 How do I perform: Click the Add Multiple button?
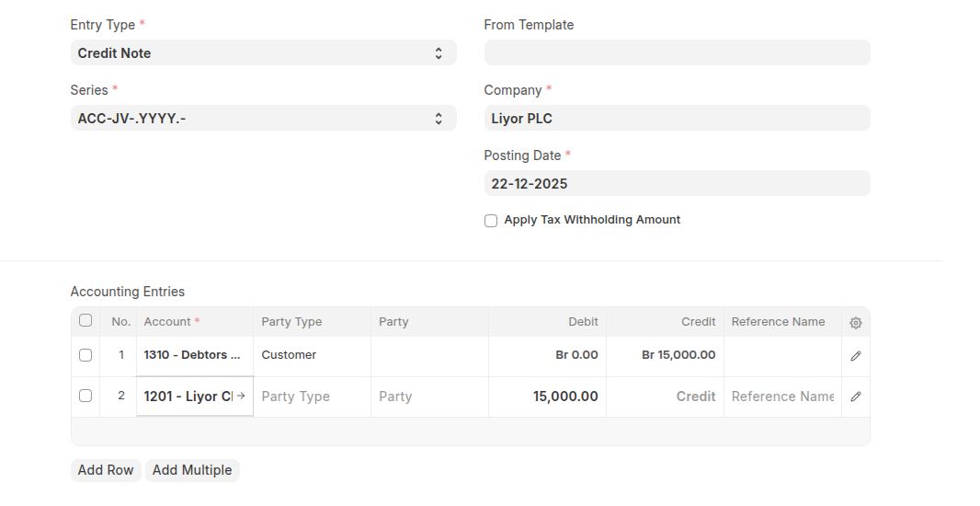[192, 470]
